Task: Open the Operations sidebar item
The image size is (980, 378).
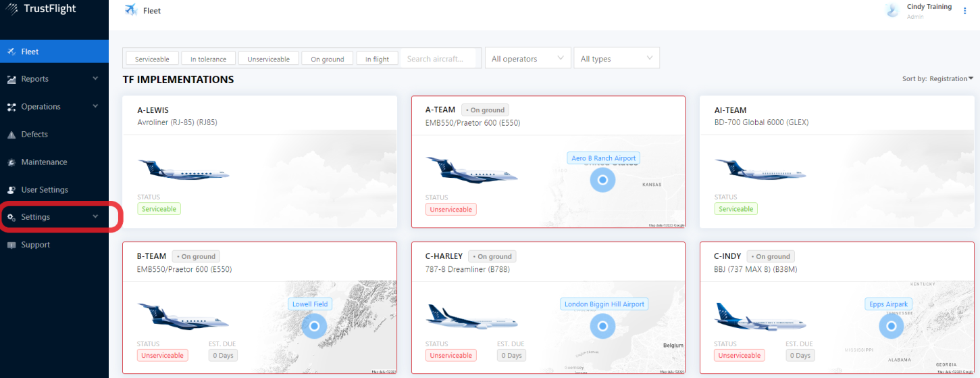Action: click(54, 107)
